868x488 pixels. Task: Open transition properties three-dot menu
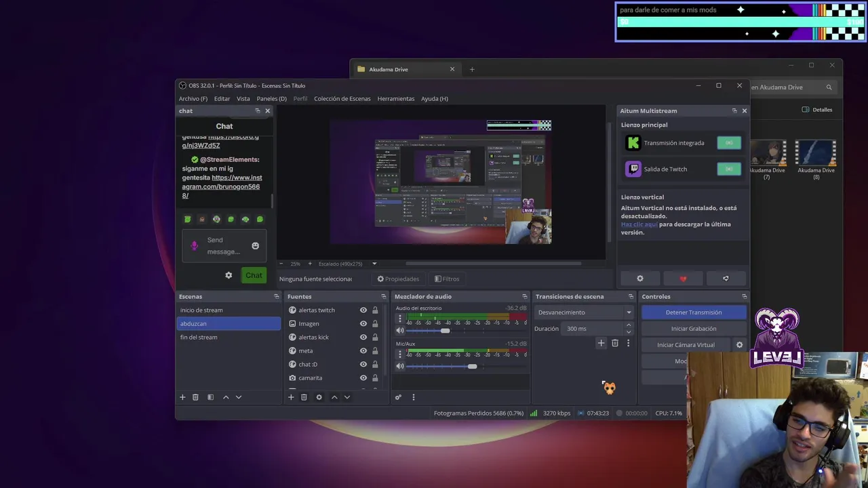(x=628, y=343)
